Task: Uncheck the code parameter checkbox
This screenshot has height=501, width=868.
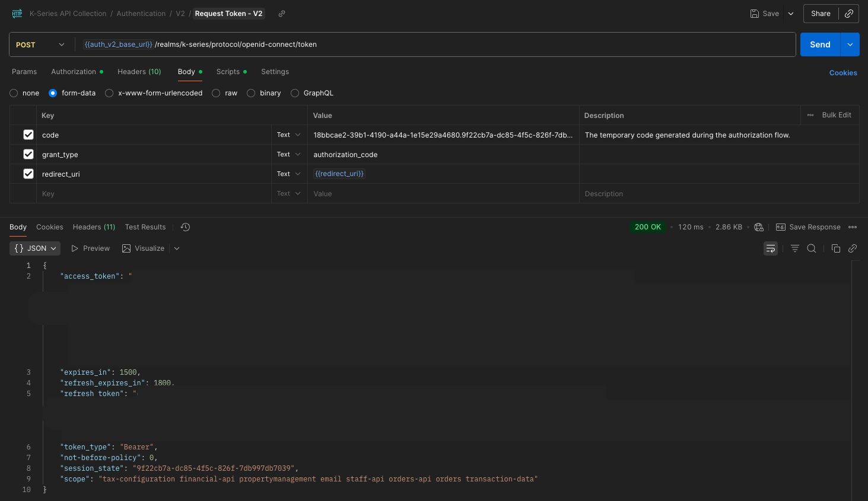Action: pyautogui.click(x=28, y=135)
